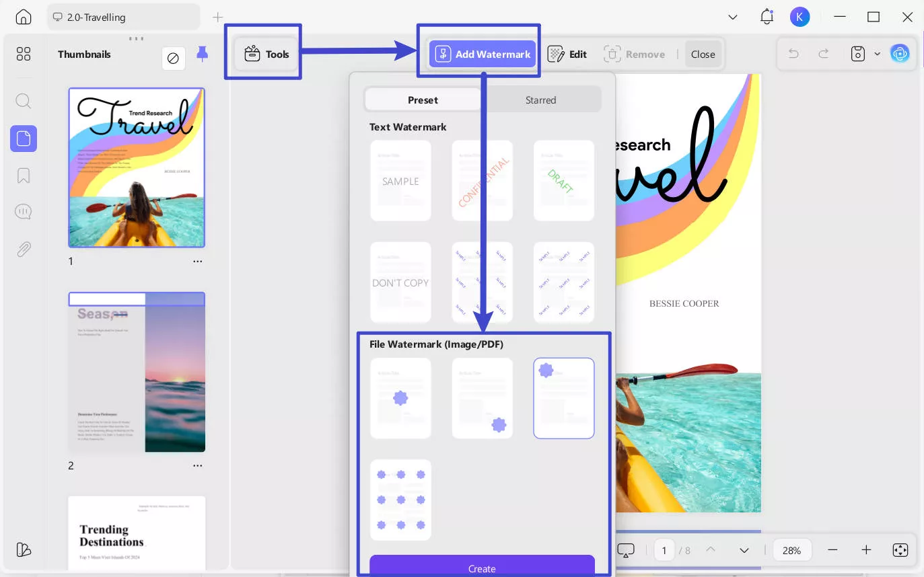Open the next-page chevron in bottom navigation
The width and height of the screenshot is (924, 577).
(x=744, y=549)
